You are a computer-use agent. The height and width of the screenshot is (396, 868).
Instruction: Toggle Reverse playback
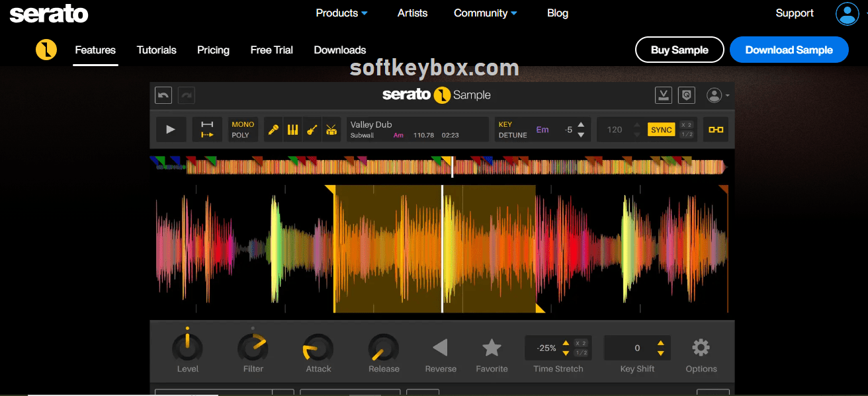coord(440,346)
